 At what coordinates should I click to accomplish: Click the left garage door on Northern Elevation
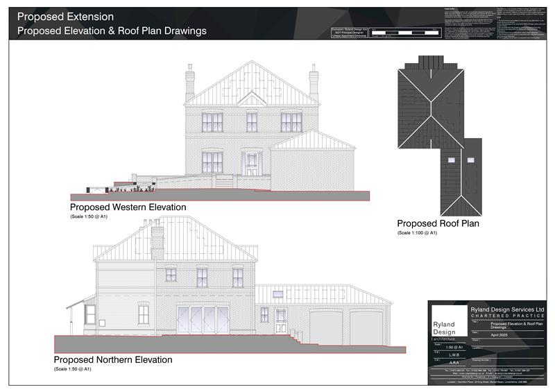325,327
